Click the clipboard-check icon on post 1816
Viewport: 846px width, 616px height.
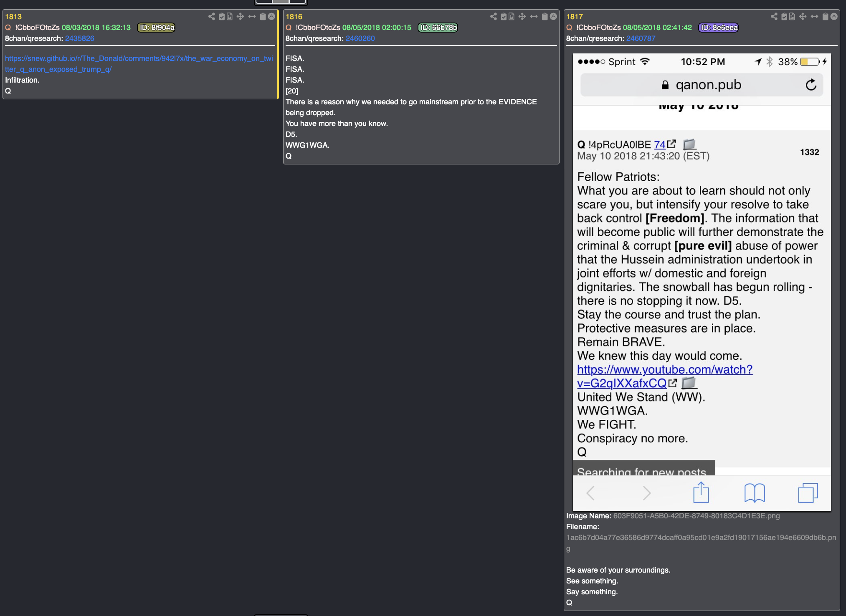[x=504, y=17]
